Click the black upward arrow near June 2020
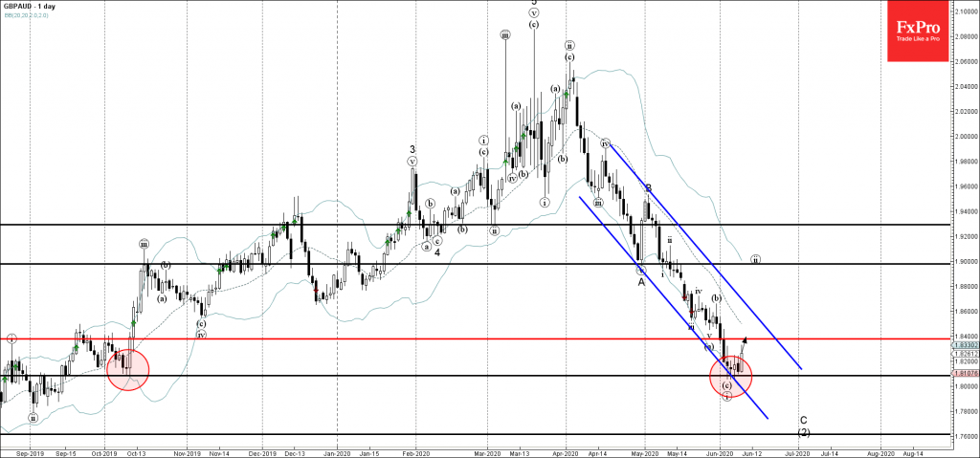Image resolution: width=980 pixels, height=458 pixels. click(745, 339)
